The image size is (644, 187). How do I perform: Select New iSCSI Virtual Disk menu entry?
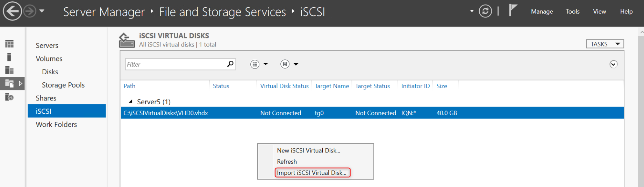pos(308,150)
